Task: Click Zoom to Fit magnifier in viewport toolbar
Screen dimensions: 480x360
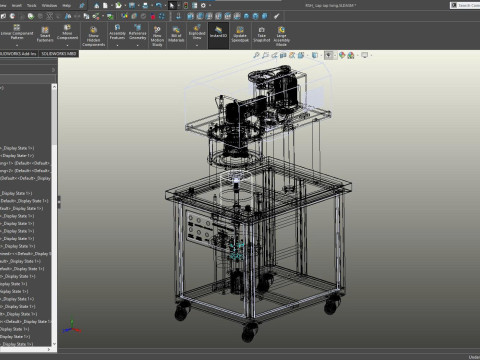Action: coord(256,55)
